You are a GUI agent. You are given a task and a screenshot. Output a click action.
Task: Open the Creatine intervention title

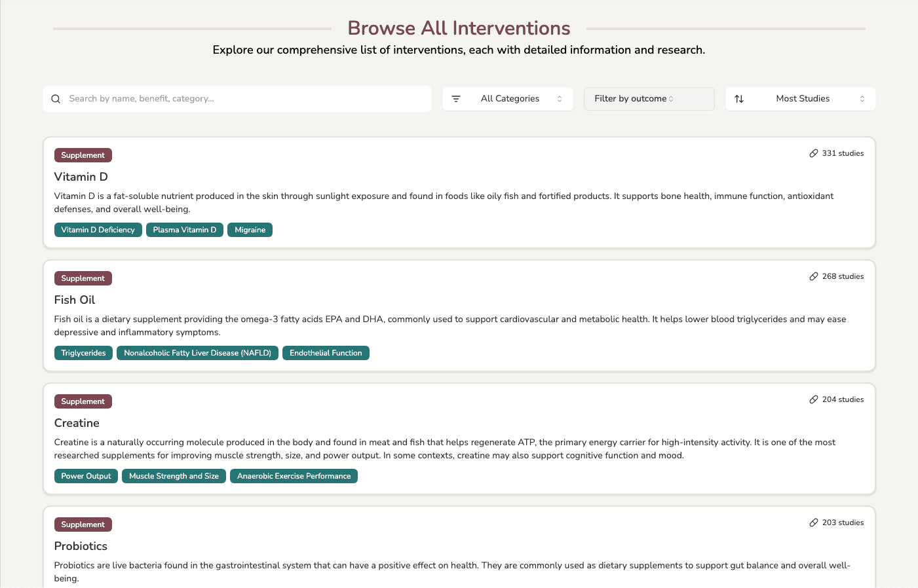tap(77, 423)
